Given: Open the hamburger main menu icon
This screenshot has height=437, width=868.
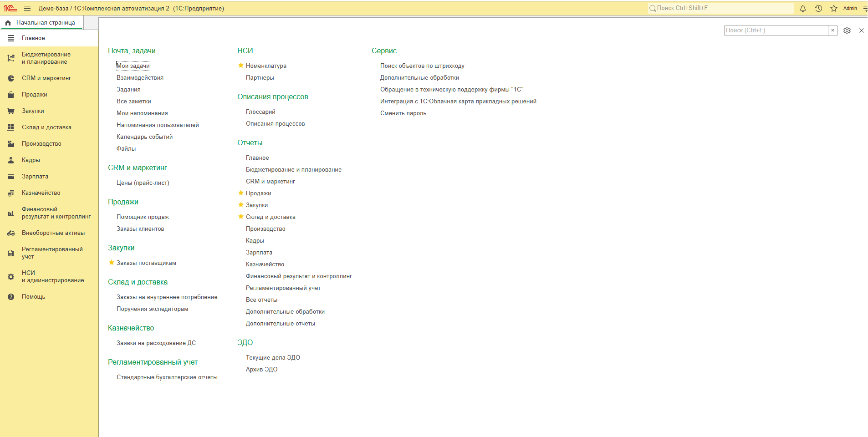Looking at the screenshot, I should (x=27, y=8).
